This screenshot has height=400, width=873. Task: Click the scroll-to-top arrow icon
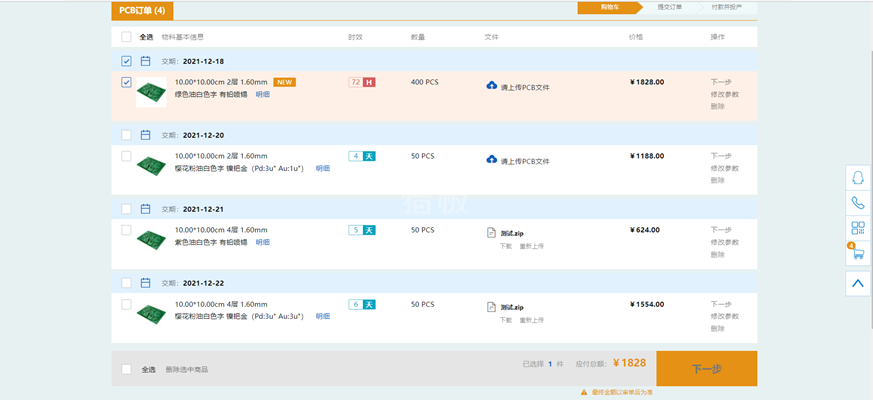pos(857,283)
